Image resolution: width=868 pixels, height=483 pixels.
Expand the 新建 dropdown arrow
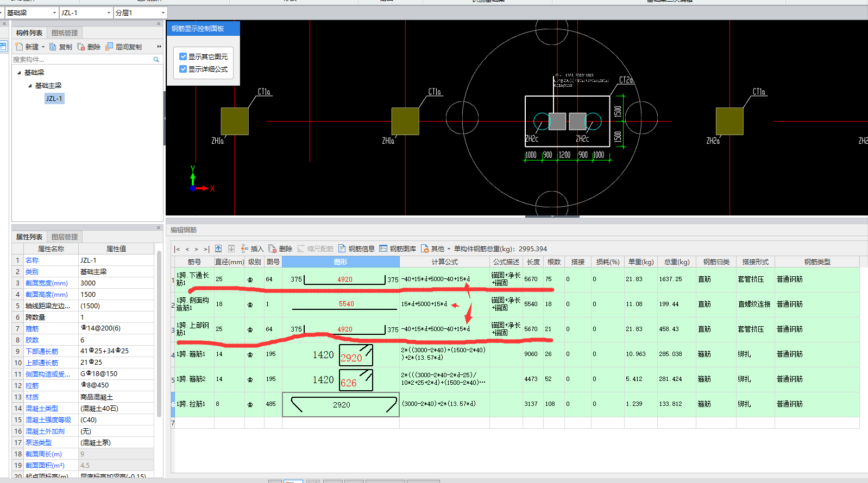coord(43,47)
